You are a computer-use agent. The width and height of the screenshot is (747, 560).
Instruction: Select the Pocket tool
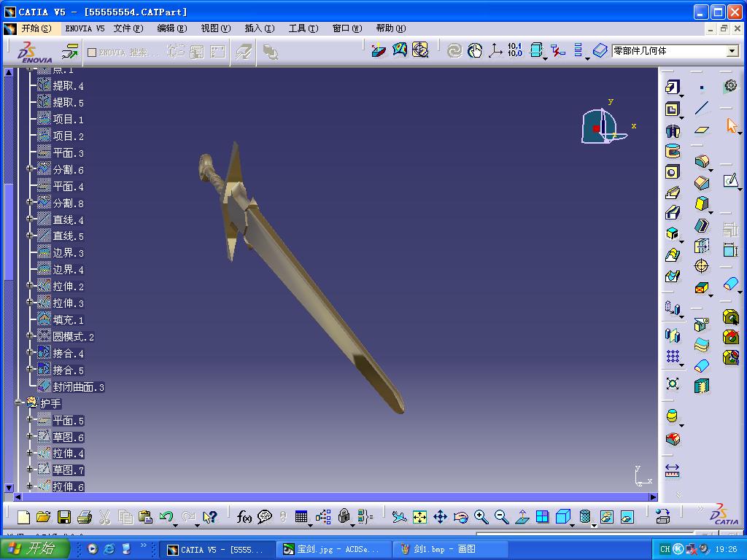click(x=672, y=109)
